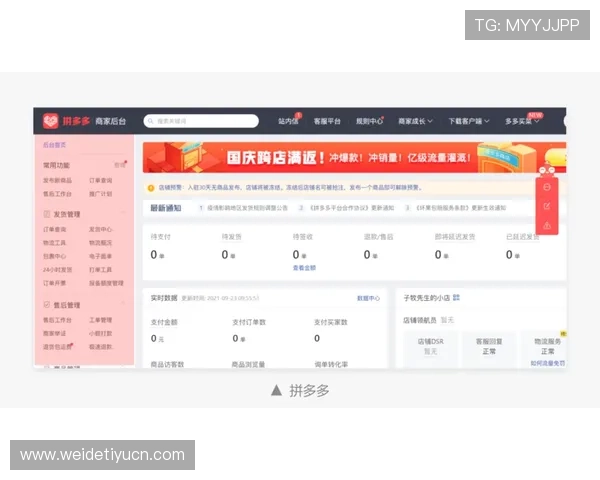Open 打单工具 in sidebar
The height and width of the screenshot is (480, 600).
(101, 269)
